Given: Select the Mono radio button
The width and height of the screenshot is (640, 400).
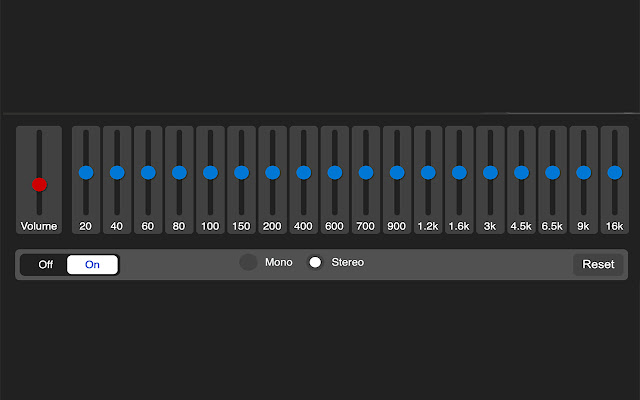Looking at the screenshot, I should [248, 262].
